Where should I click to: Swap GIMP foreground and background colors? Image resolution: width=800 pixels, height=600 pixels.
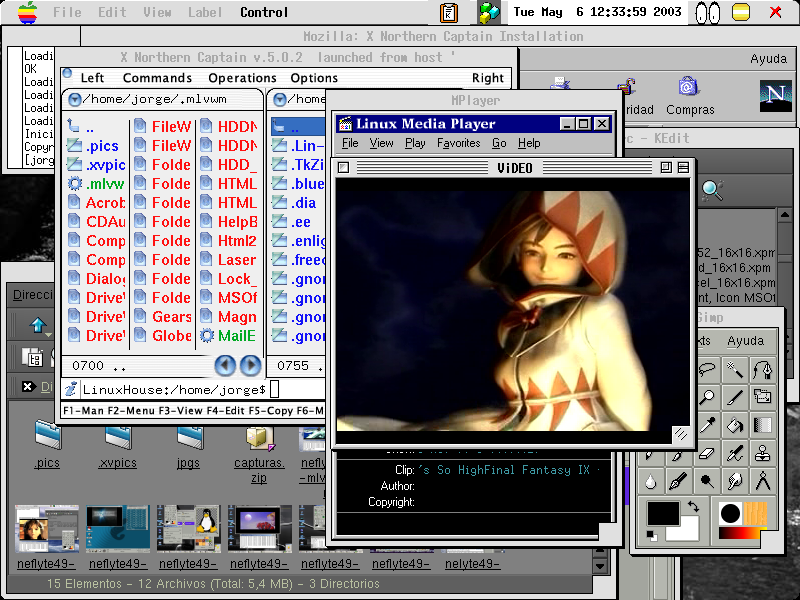point(693,506)
